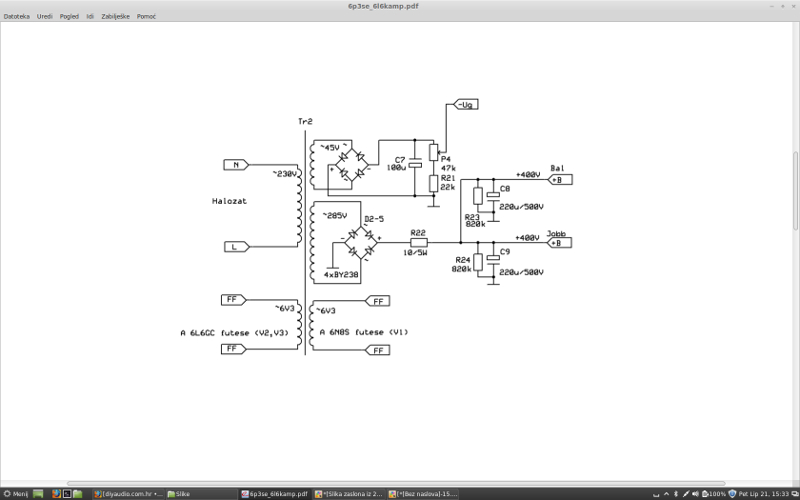Switch to the Bez naslova taskbar window
Image resolution: width=800 pixels, height=500 pixels.
pyautogui.click(x=430, y=494)
